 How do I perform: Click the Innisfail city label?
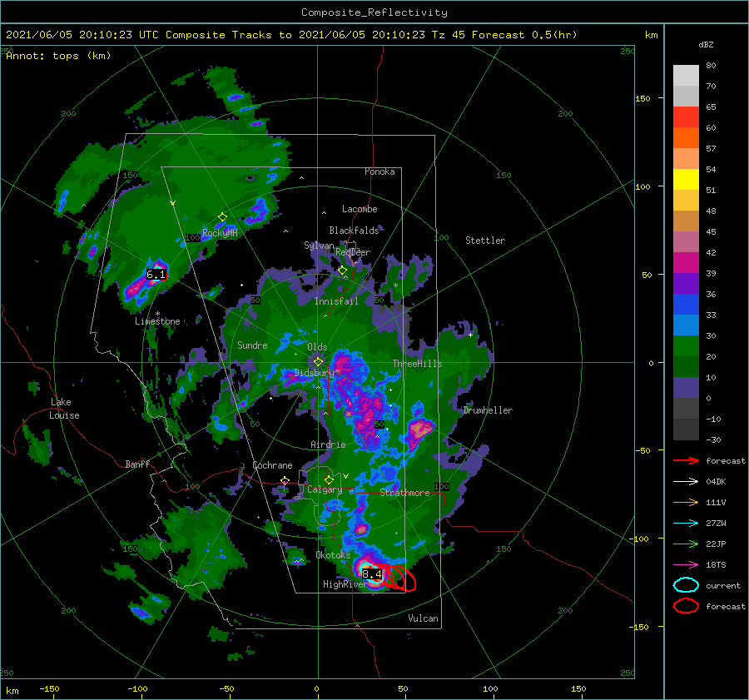336,301
